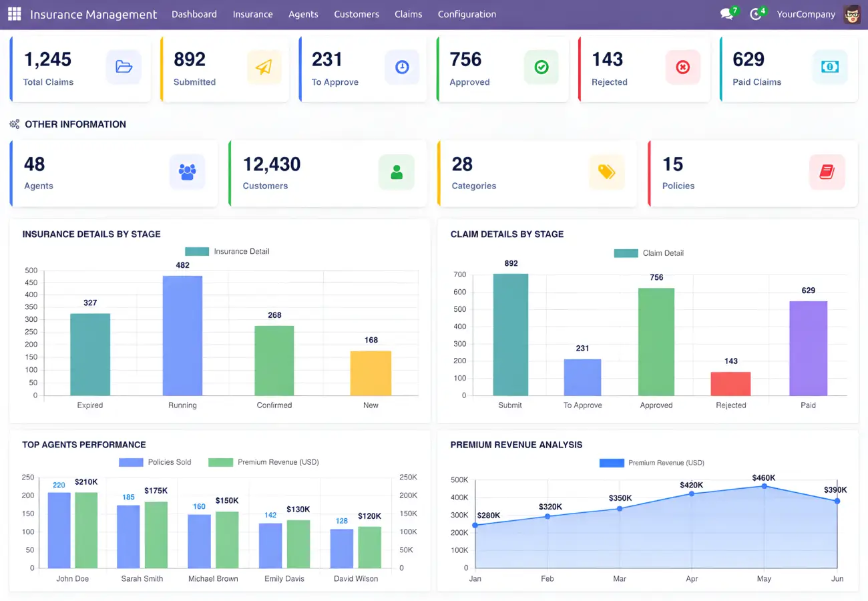The height and width of the screenshot is (601, 868).
Task: Click the green person icon on Customers card
Action: tap(397, 172)
